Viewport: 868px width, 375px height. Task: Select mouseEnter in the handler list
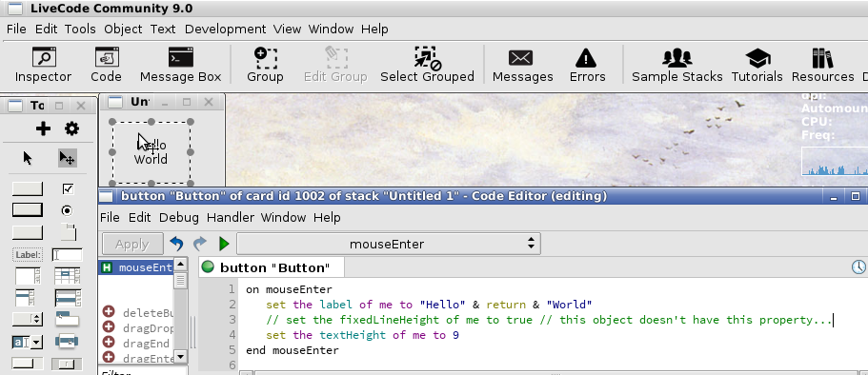click(136, 267)
